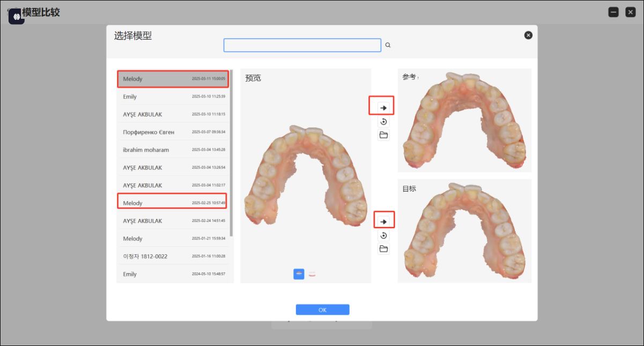Viewport: 644px width, 346px height.
Task: Click the arrow to assign the target (目标) model
Action: 383,222
